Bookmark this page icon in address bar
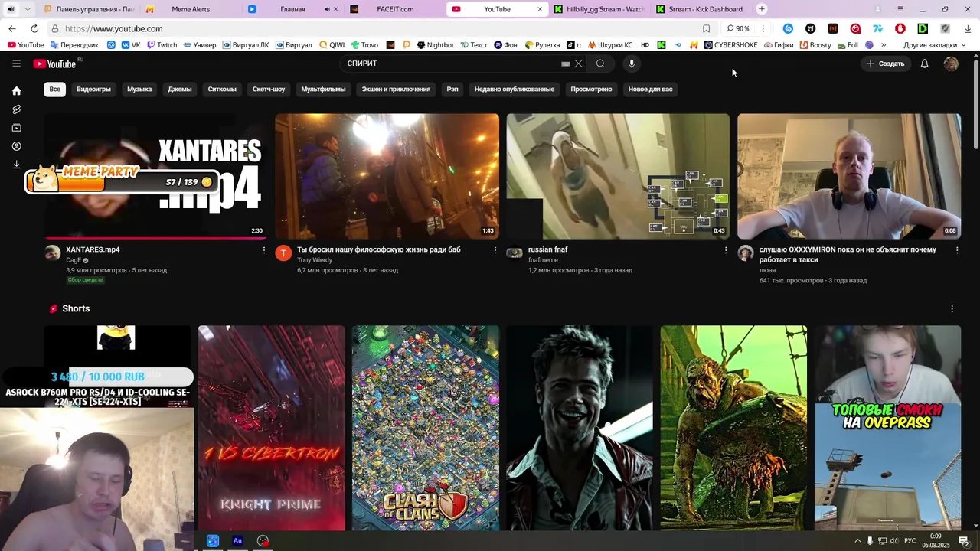Screen dimensions: 980x551 (x=706, y=28)
